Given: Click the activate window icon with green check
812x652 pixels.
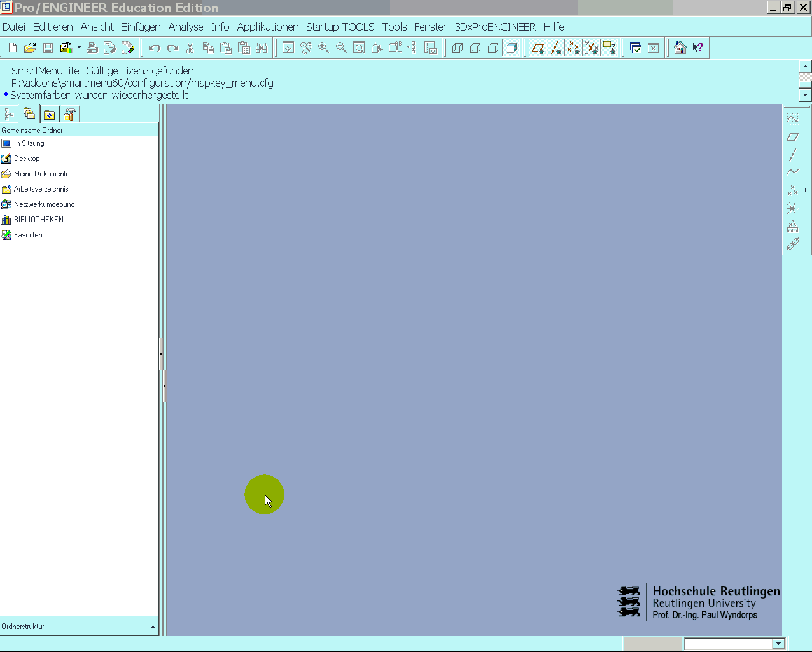Looking at the screenshot, I should [635, 48].
